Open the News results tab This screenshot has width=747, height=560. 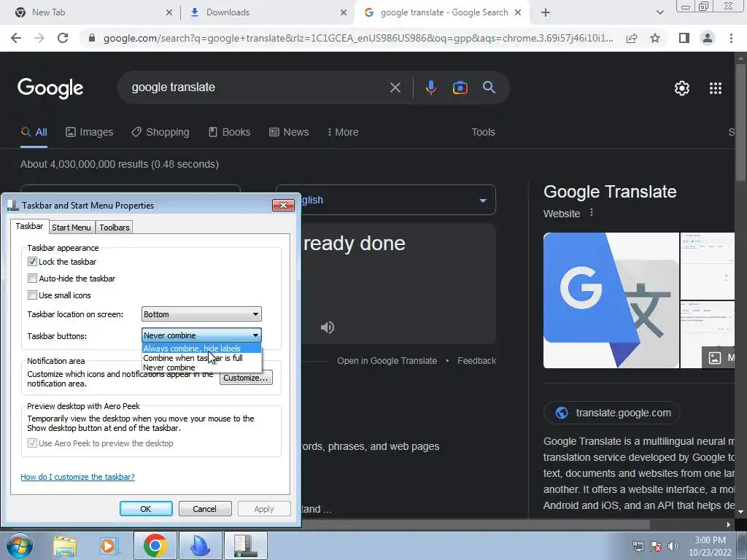coord(289,132)
